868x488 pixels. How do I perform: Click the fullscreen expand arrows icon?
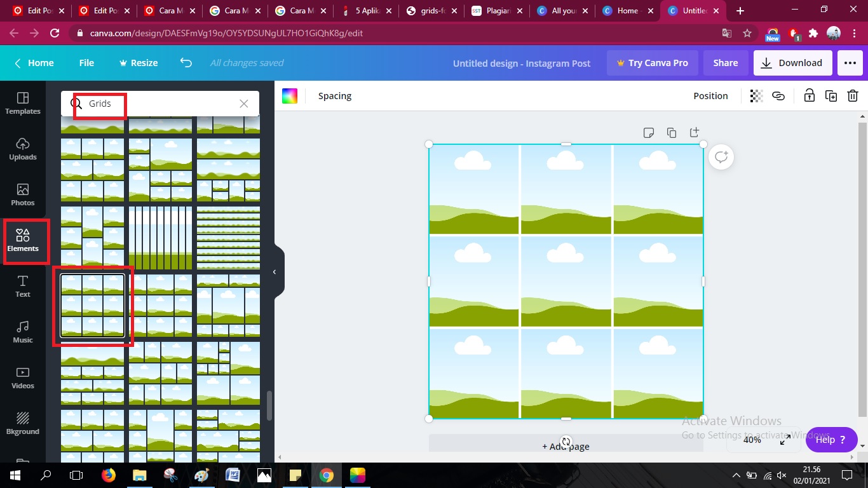tap(785, 439)
